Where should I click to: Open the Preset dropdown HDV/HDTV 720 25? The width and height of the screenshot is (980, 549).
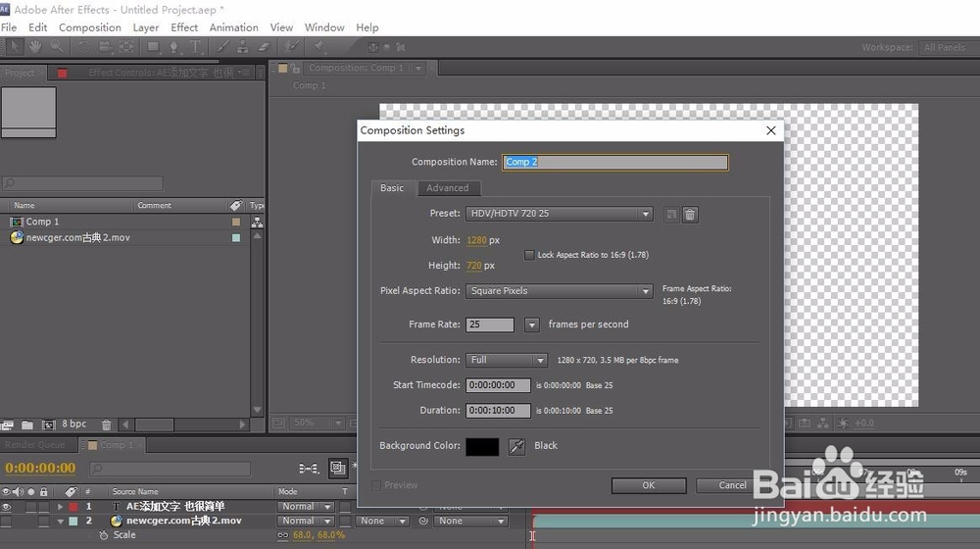[559, 214]
